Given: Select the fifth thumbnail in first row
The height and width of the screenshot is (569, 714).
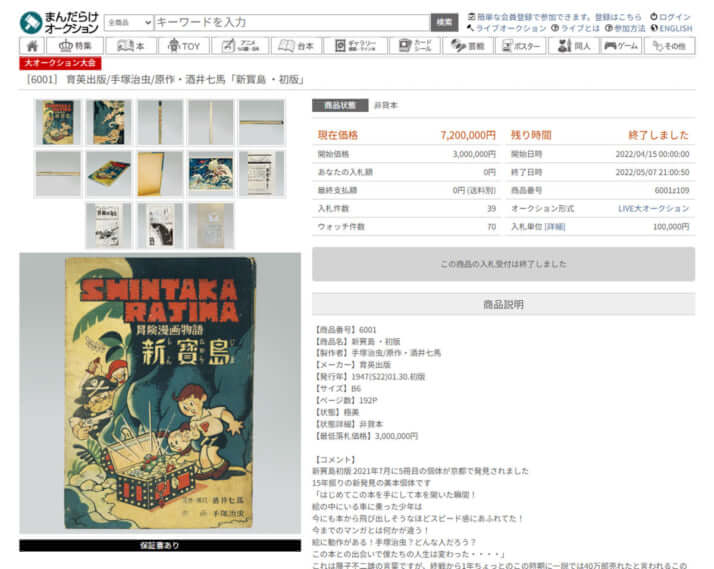Looking at the screenshot, I should [262, 122].
